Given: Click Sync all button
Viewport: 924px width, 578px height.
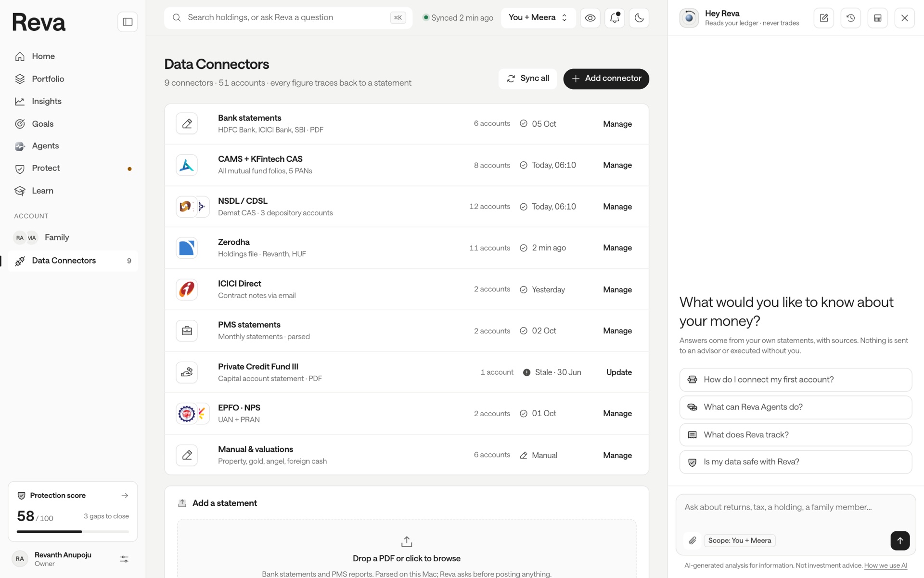Looking at the screenshot, I should tap(527, 79).
